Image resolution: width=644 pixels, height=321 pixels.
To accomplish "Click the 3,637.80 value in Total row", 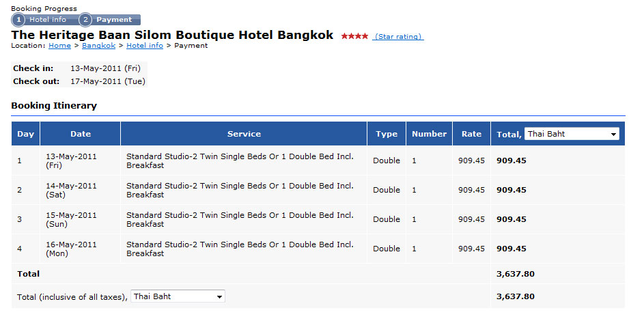I will point(516,274).
